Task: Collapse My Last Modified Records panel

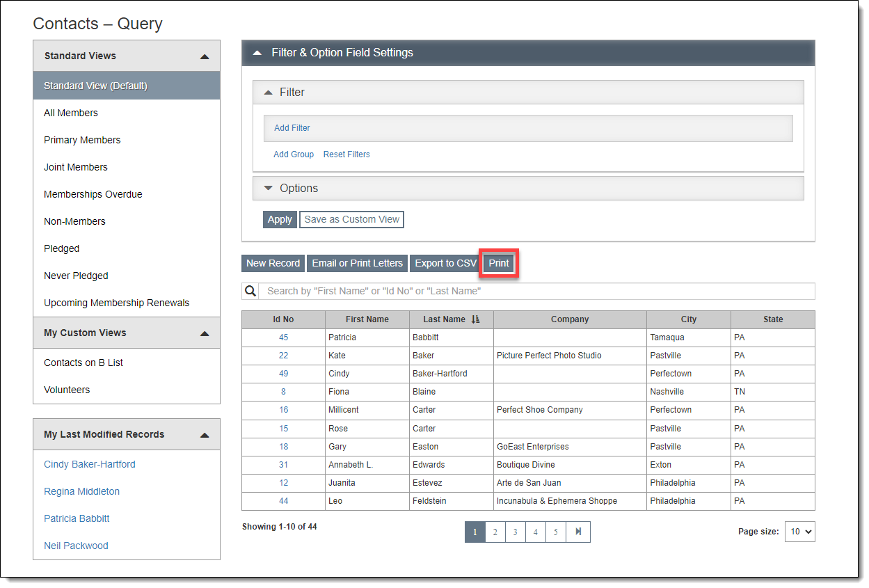Action: [204, 435]
